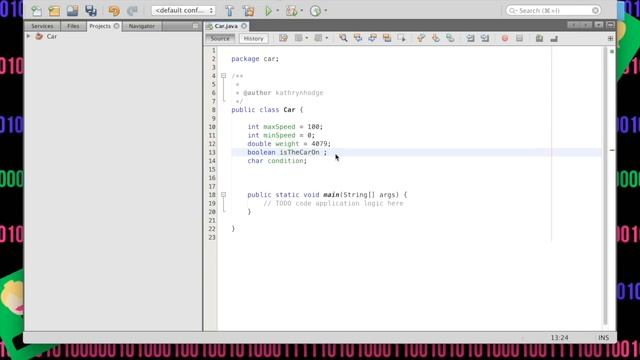Click the Open Project toolbar icon
This screenshot has height=360, width=640.
click(x=72, y=11)
